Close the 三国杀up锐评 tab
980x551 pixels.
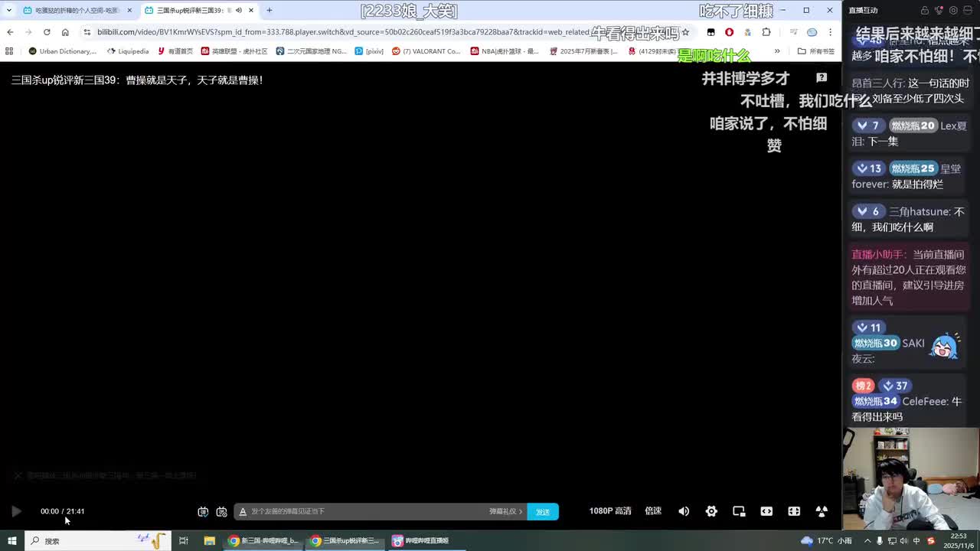tap(251, 10)
